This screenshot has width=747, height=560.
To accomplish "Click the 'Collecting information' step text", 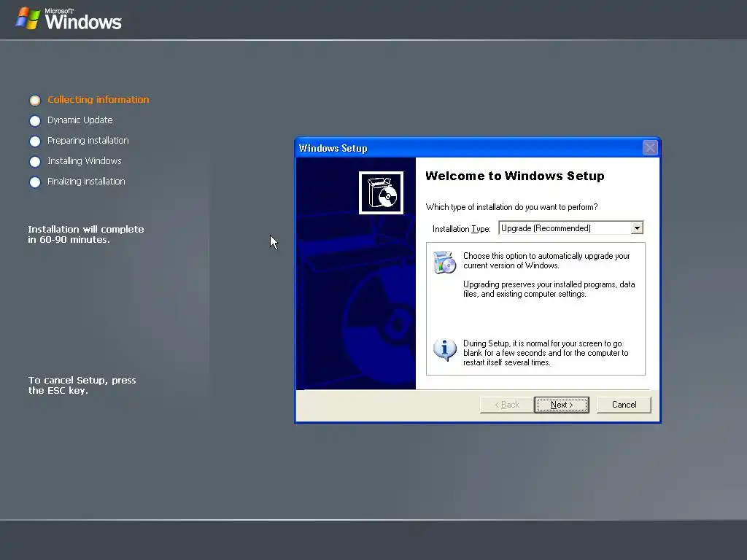I will [x=98, y=99].
